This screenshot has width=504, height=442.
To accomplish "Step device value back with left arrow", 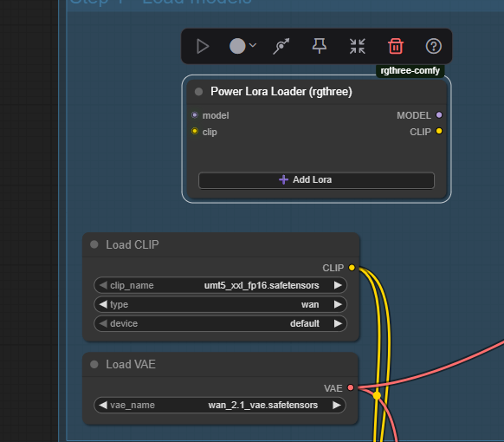I will (x=103, y=323).
